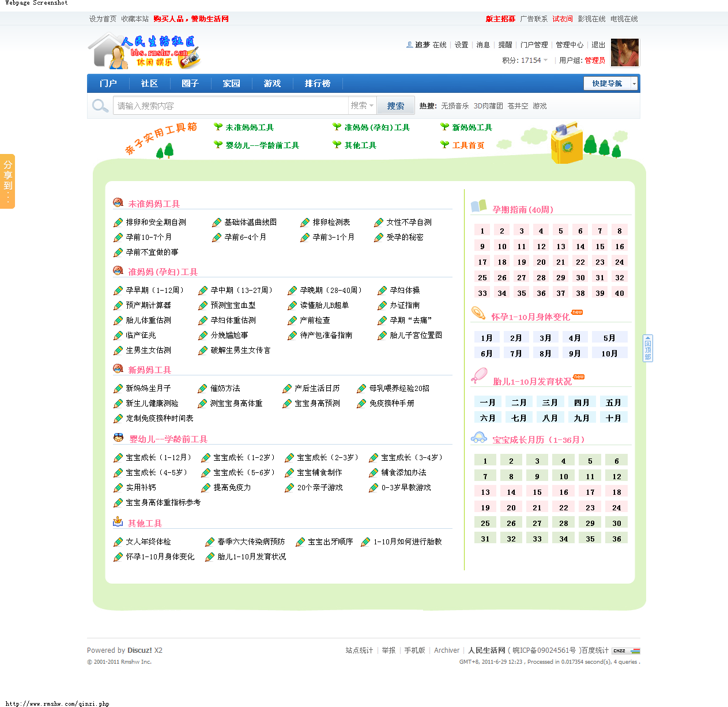
Task: Click the 胎儿1-10月发育状况 rattle icon
Action: tap(479, 376)
